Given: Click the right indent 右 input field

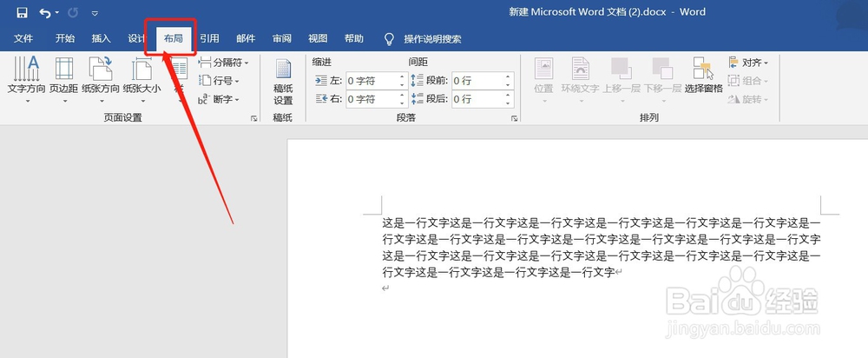Looking at the screenshot, I should (x=372, y=99).
